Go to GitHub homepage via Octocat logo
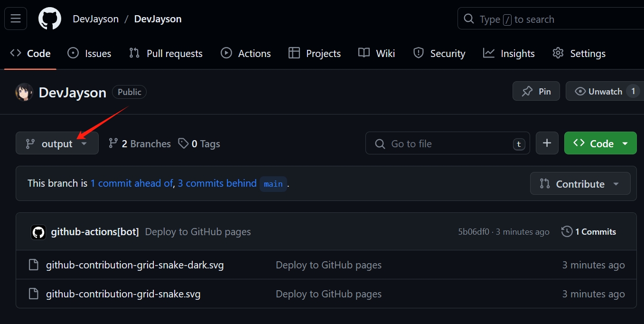This screenshot has width=644, height=324. (x=50, y=19)
